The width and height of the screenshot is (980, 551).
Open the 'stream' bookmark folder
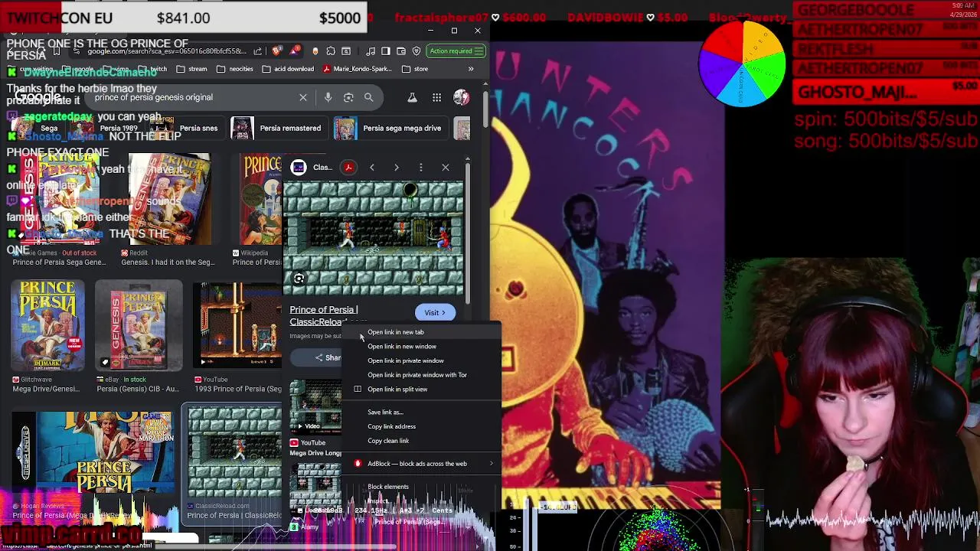click(x=191, y=69)
